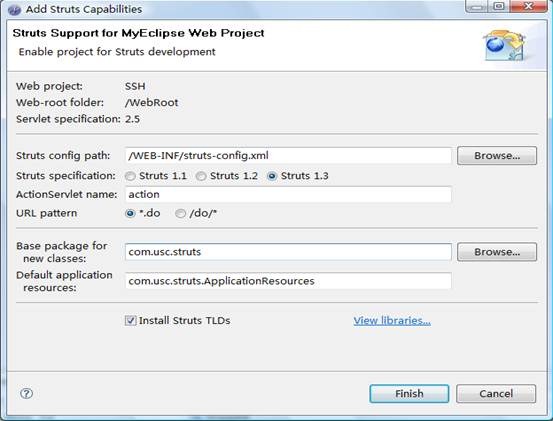Focus the base package text field
The width and height of the screenshot is (553, 421).
coord(288,252)
